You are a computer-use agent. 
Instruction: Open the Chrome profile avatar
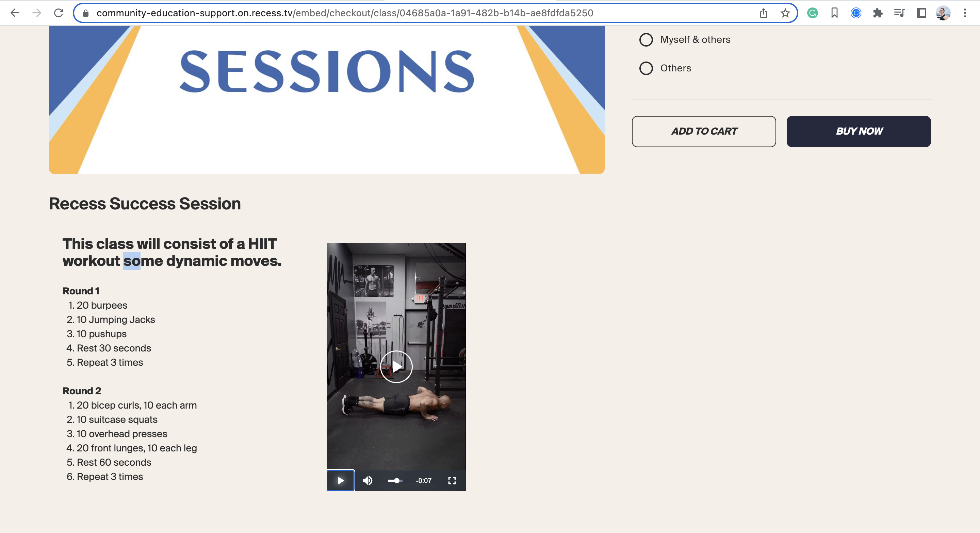[943, 13]
